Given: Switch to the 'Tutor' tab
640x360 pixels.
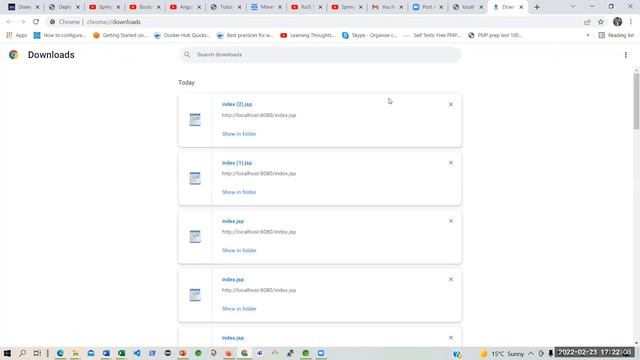Looking at the screenshot, I should pos(225,7).
